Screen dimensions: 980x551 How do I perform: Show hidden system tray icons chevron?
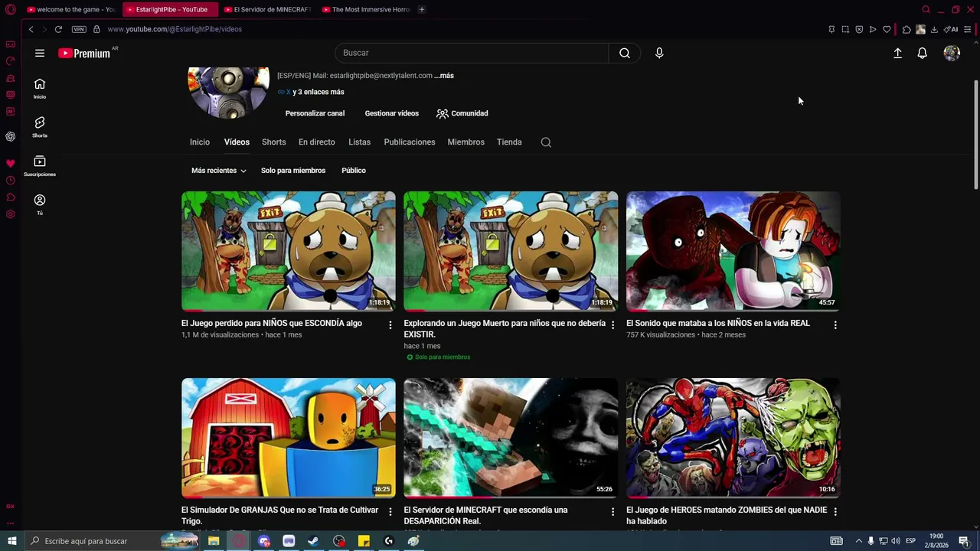858,541
